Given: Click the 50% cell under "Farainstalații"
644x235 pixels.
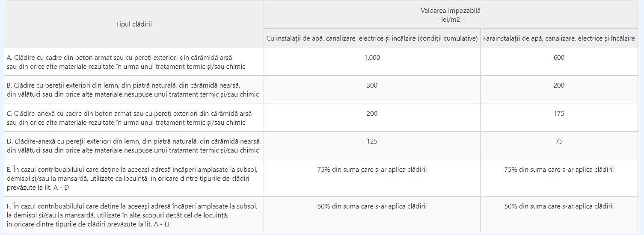Looking at the screenshot, I should click(559, 206).
